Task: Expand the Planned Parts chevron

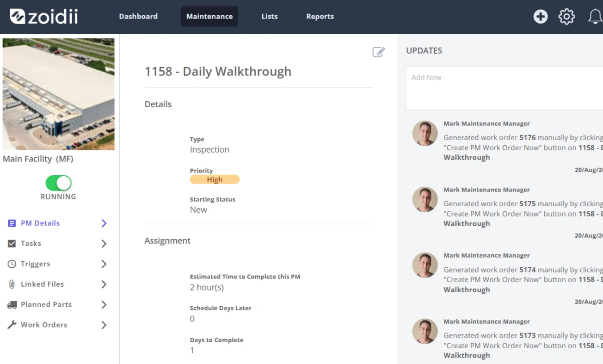Action: (104, 304)
